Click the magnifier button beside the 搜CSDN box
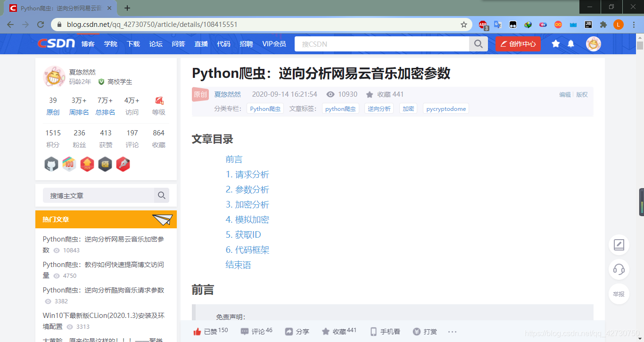Screen dimensions: 644x342 pos(478,44)
